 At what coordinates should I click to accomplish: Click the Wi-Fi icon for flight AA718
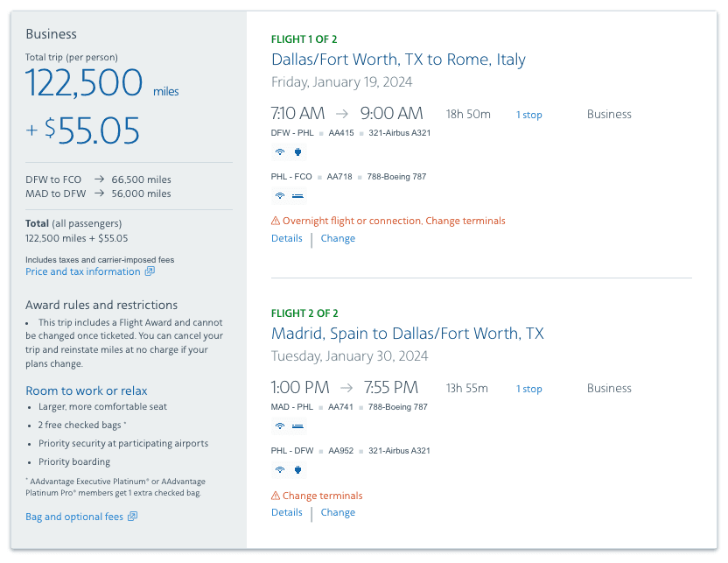(x=279, y=195)
